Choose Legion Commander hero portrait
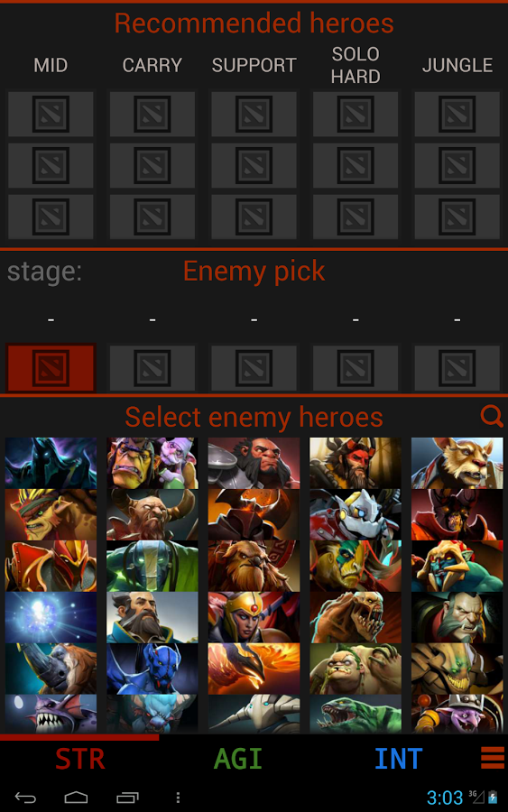508x812 pixels. 254,617
